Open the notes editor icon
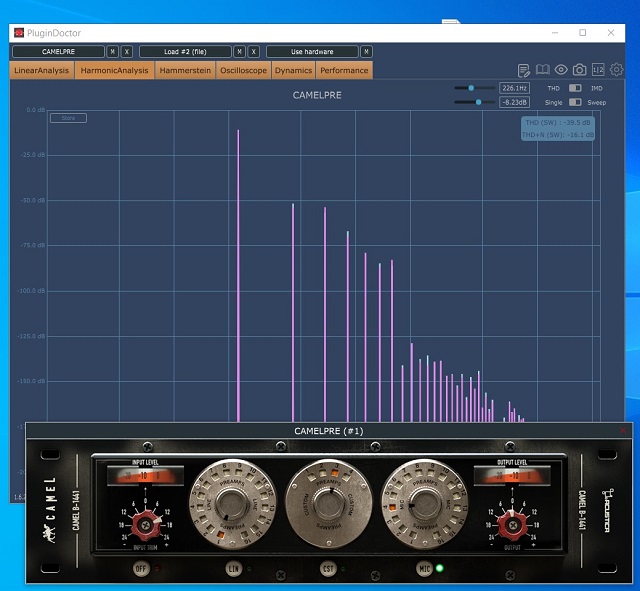This screenshot has width=640, height=591. click(x=524, y=70)
